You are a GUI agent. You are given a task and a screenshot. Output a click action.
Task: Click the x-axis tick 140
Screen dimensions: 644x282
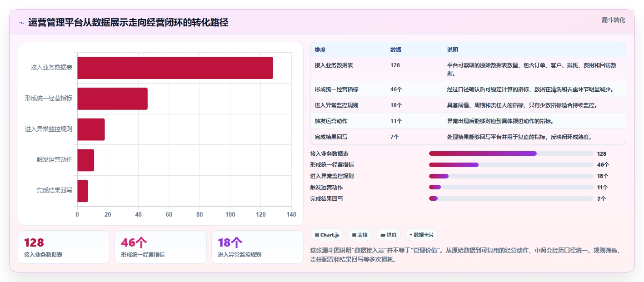click(291, 214)
